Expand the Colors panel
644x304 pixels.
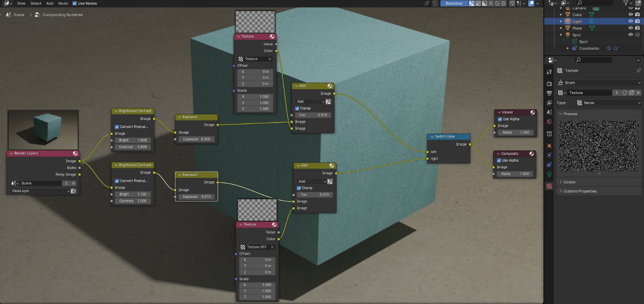pos(570,182)
